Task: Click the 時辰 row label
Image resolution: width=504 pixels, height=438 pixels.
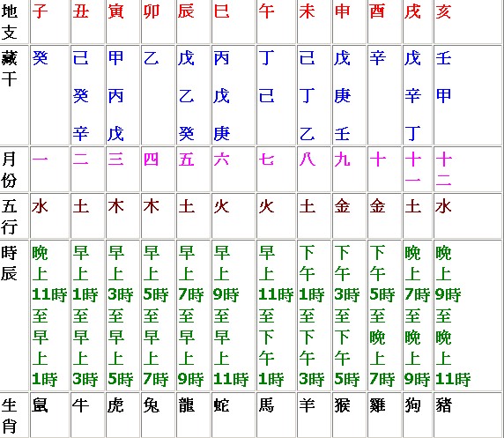Action: 9,263
